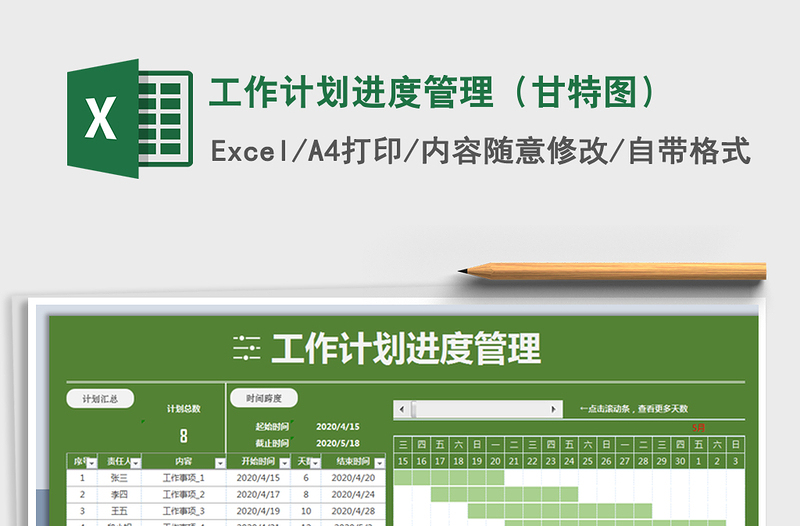Viewport: 800px width, 526px height.
Task: Click the red 5月 month label
Action: (x=698, y=428)
